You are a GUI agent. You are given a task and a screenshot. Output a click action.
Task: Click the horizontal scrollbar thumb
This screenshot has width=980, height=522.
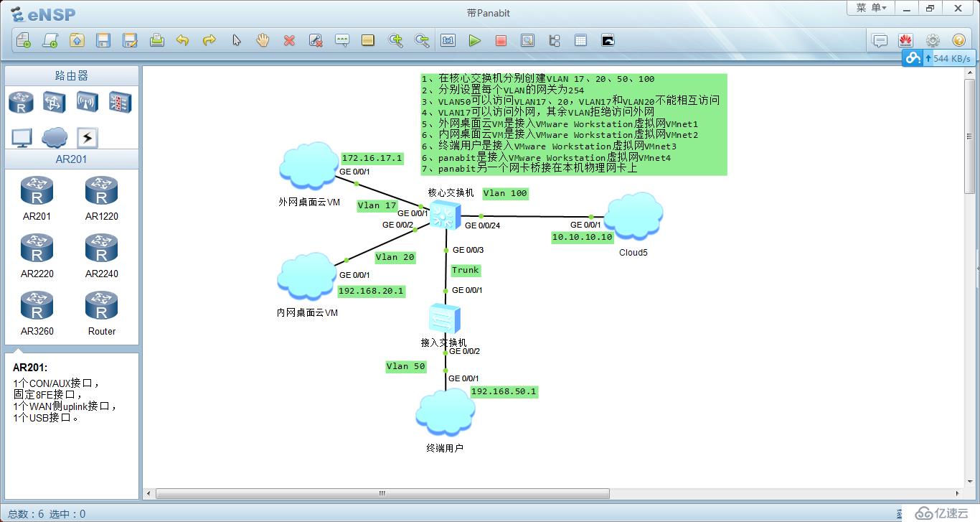click(x=382, y=493)
